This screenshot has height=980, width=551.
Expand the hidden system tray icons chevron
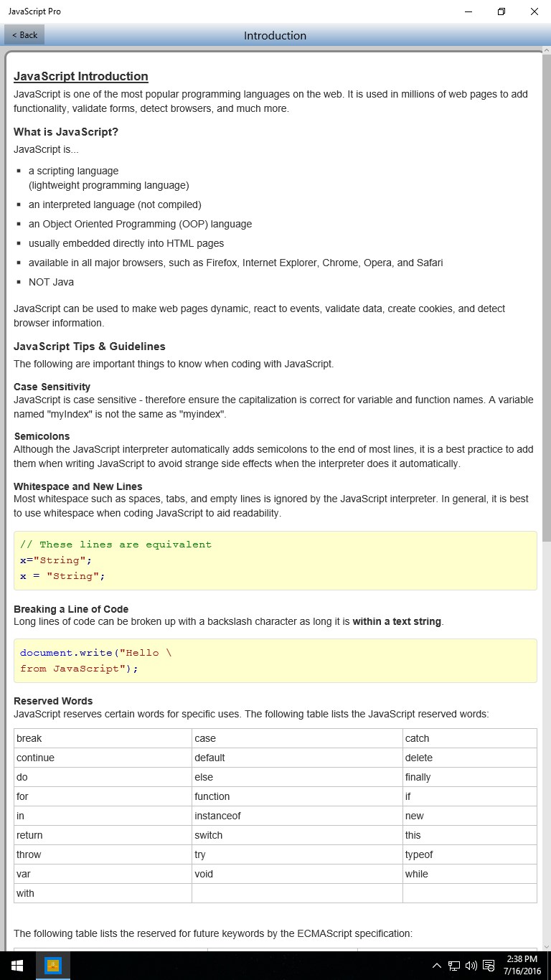[436, 966]
